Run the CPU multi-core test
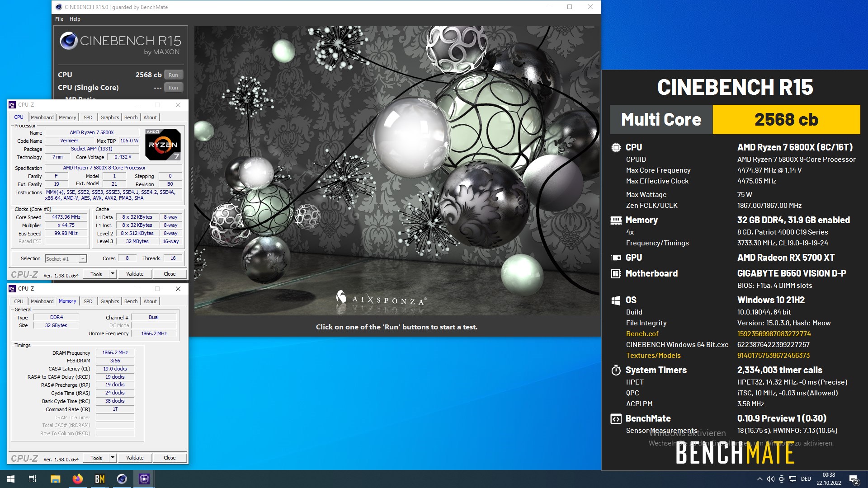 coord(174,75)
